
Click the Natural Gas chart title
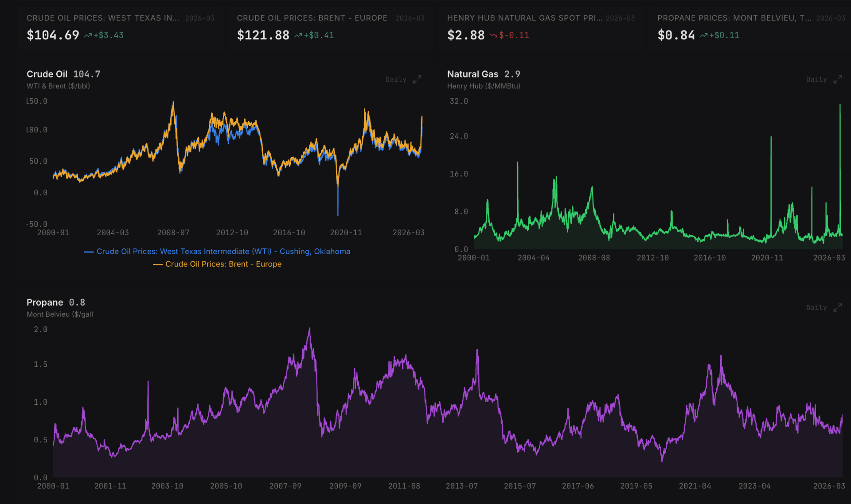(x=472, y=74)
